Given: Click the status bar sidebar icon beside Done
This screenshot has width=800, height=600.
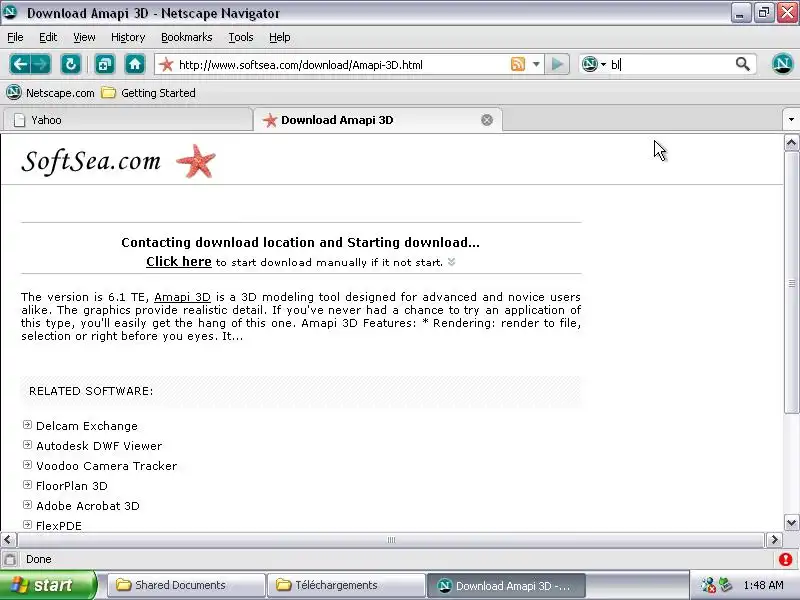Looking at the screenshot, I should [10, 559].
